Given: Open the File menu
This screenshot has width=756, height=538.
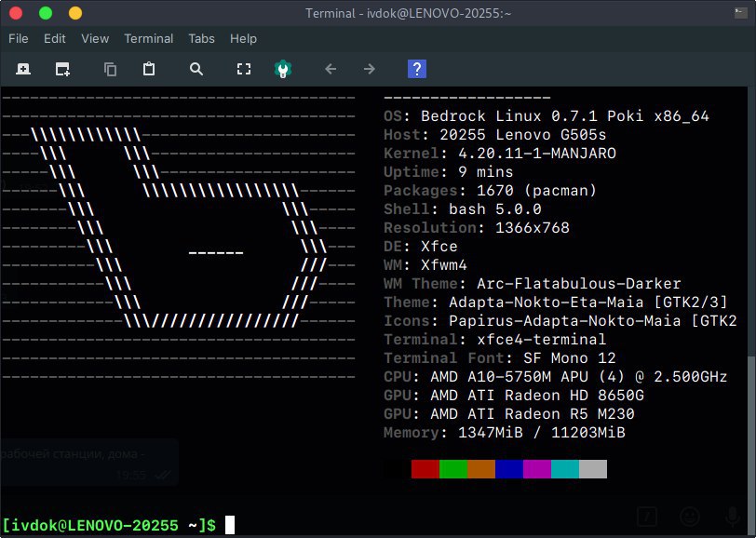Looking at the screenshot, I should click(x=19, y=38).
